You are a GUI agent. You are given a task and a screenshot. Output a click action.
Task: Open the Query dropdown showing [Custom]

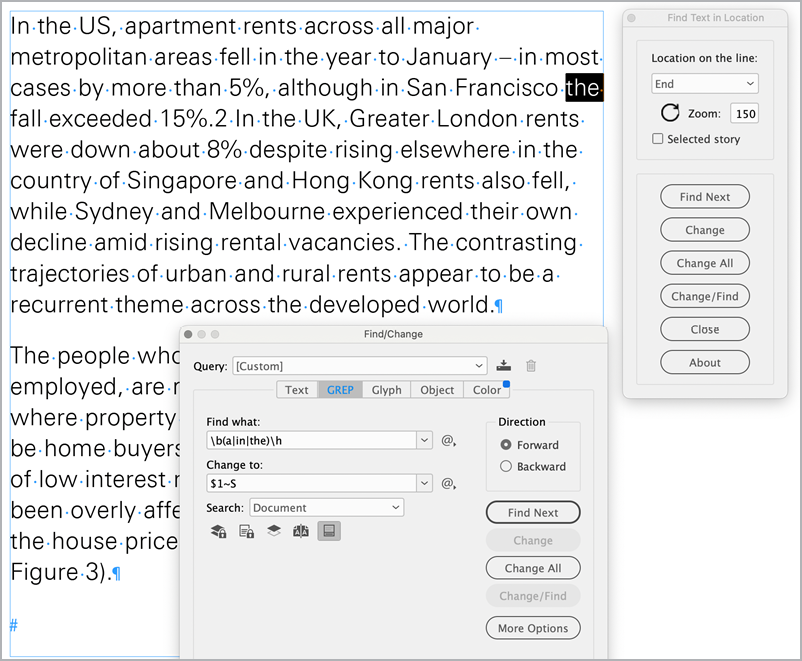coord(359,366)
